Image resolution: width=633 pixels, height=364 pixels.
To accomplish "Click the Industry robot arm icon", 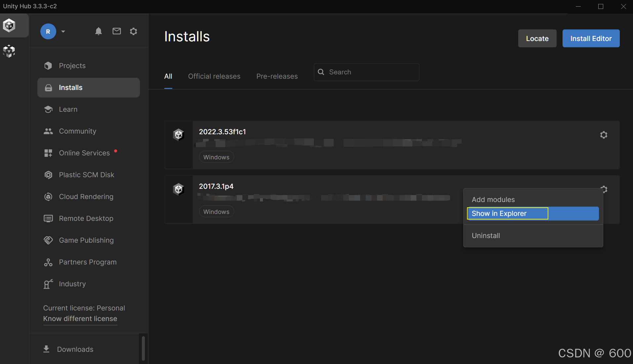I will coord(48,284).
